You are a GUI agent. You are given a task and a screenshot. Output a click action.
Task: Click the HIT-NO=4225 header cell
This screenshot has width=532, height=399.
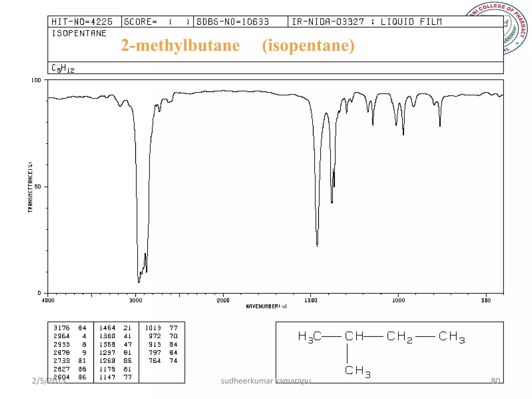(x=85, y=22)
